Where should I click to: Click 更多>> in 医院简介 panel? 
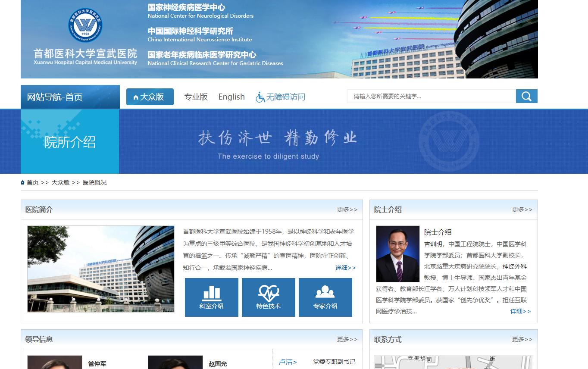pos(347,210)
